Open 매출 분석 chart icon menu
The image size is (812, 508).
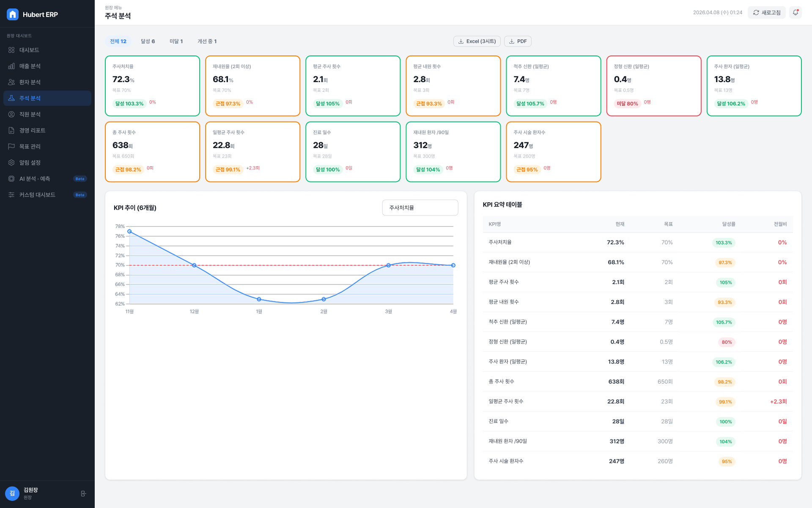(x=47, y=66)
